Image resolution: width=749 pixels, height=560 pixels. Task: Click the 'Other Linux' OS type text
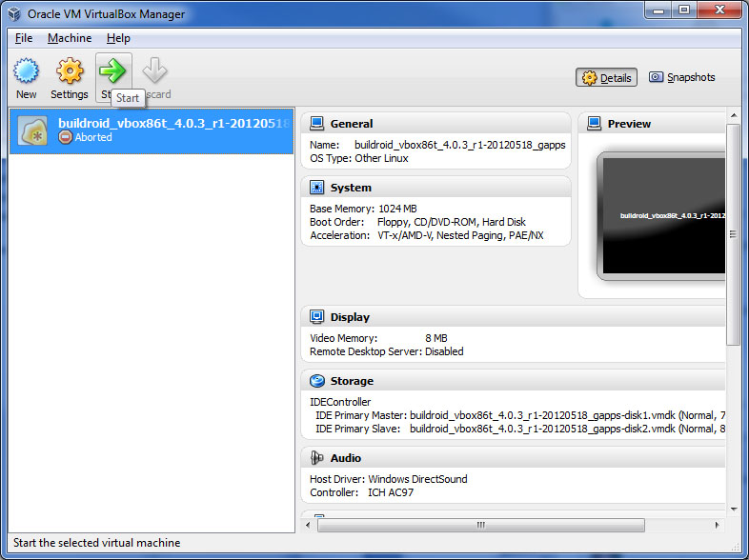point(381,158)
